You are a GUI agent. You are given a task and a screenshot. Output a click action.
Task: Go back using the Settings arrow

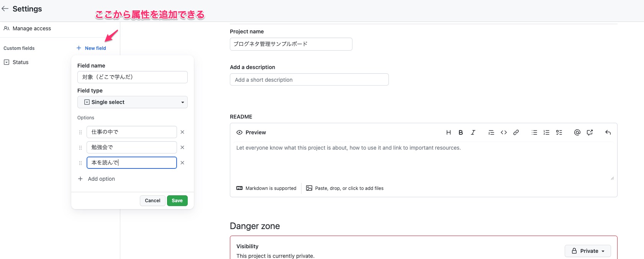(x=5, y=8)
